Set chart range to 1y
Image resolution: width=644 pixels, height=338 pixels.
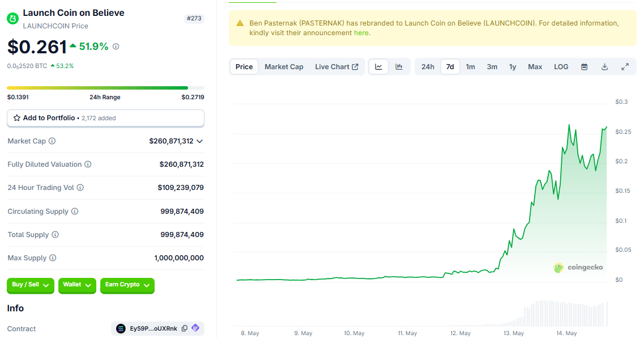click(x=513, y=66)
